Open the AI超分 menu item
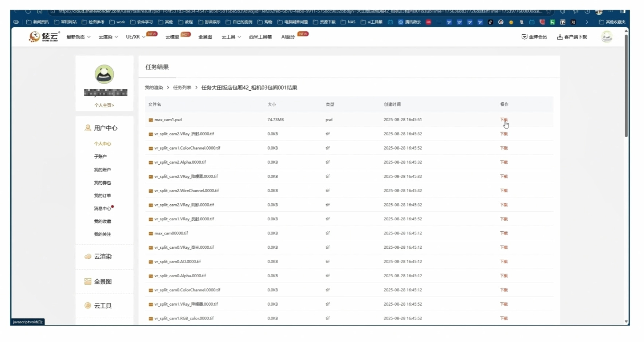 pyautogui.click(x=288, y=37)
